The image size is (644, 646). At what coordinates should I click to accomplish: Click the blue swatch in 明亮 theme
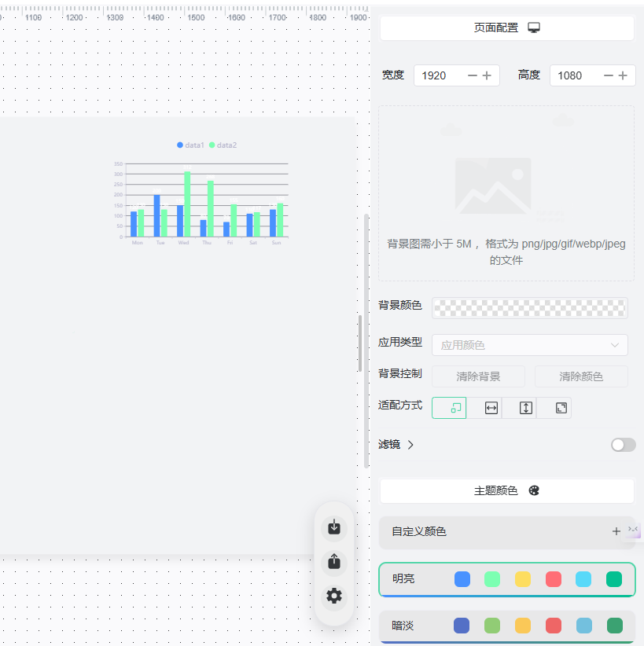tap(462, 579)
